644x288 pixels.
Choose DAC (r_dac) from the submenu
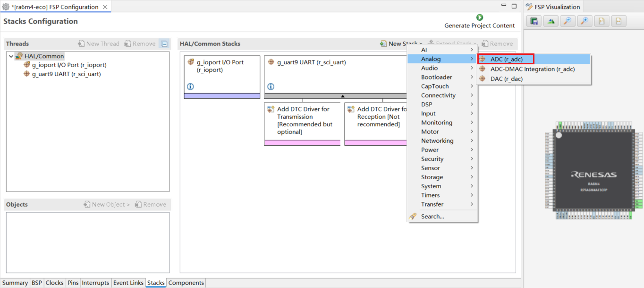pos(534,79)
